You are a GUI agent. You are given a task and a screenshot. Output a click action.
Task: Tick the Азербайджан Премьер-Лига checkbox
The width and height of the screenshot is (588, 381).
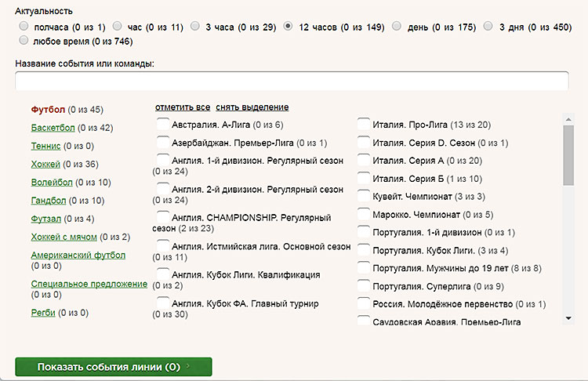(x=162, y=143)
